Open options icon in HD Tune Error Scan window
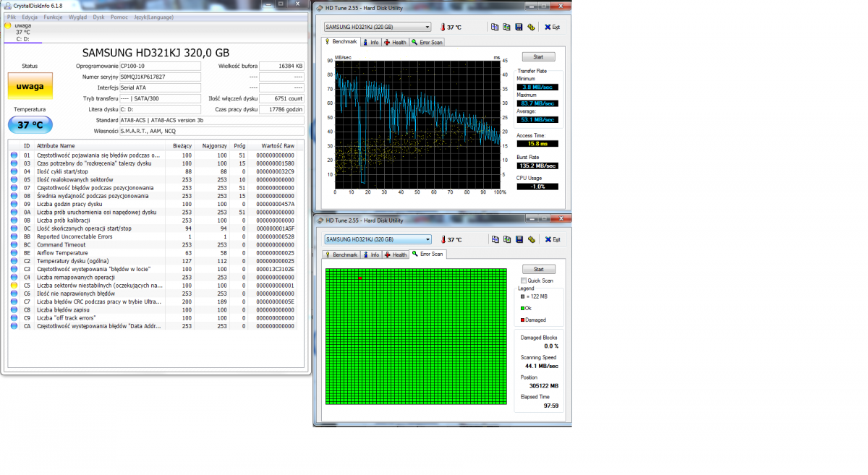The height and width of the screenshot is (475, 868). click(531, 239)
